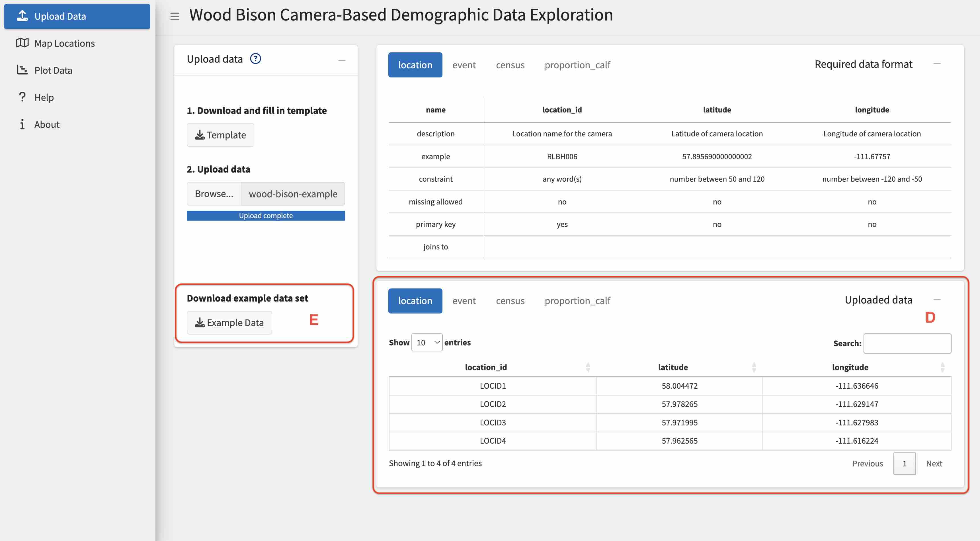Select proportion_calf tab in Required data format
Viewport: 980px width, 541px height.
click(x=577, y=65)
